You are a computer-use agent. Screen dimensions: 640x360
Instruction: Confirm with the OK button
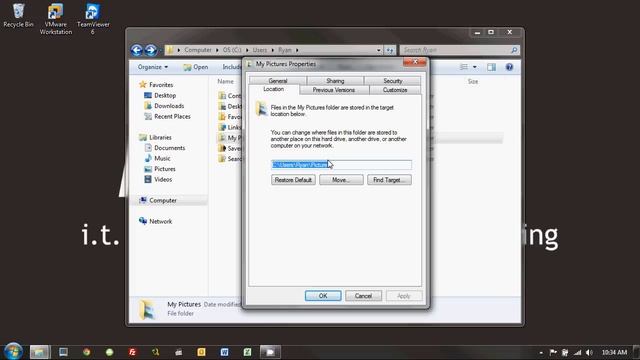(x=323, y=296)
